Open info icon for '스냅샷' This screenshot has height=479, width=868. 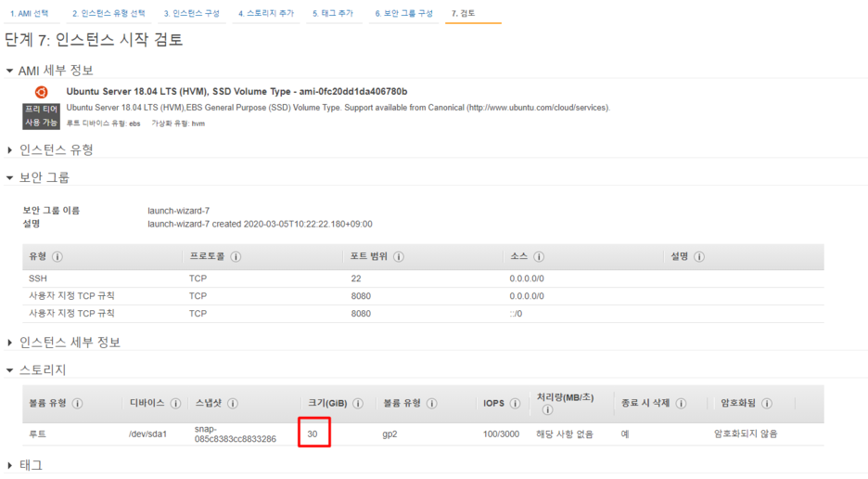tap(233, 404)
